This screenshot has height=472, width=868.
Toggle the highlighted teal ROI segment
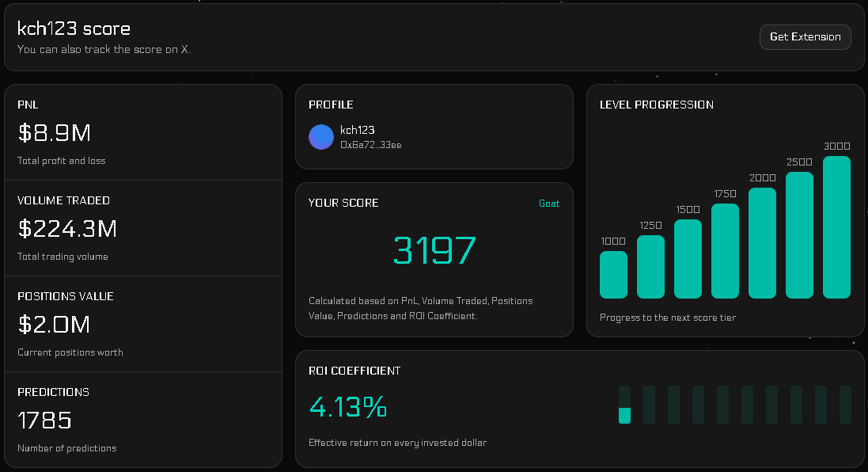tap(624, 414)
